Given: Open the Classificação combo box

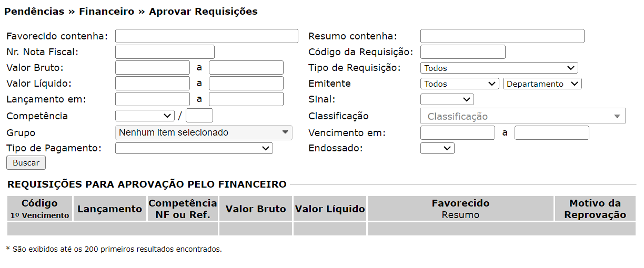Looking at the screenshot, I should (522, 116).
